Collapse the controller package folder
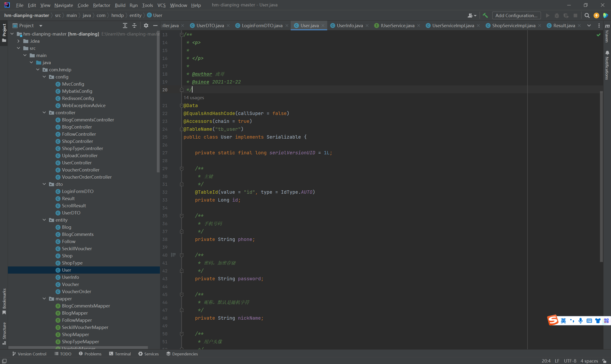The width and height of the screenshot is (611, 364). point(44,113)
